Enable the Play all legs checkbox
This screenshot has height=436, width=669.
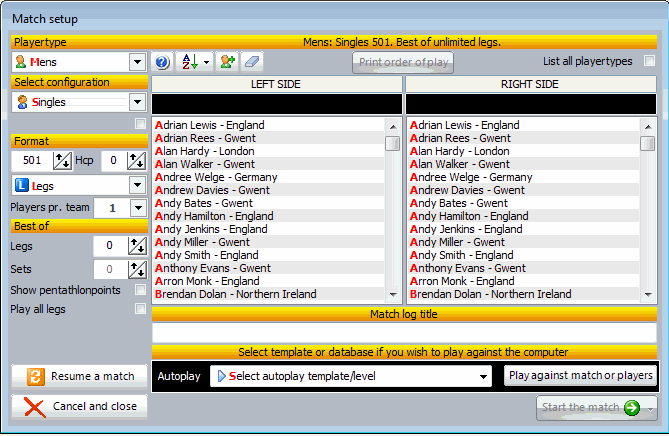141,309
